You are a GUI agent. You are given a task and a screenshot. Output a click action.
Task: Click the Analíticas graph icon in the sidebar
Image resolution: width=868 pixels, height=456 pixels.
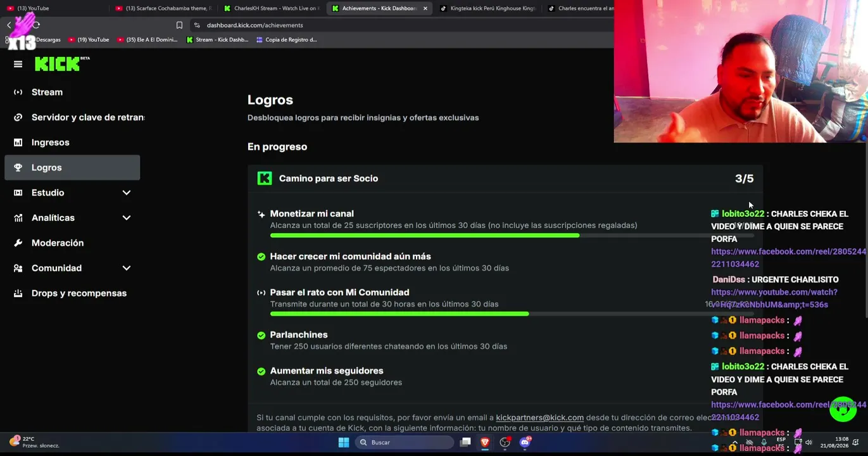coord(18,218)
